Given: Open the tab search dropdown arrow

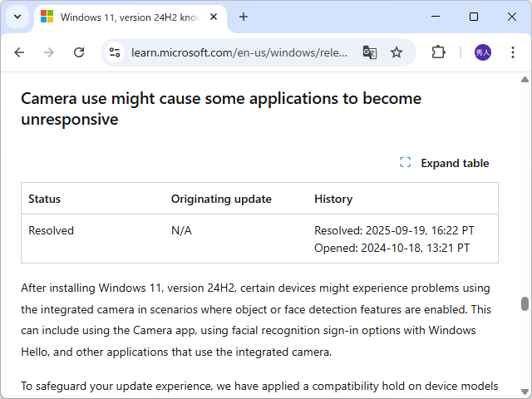Looking at the screenshot, I should [17, 17].
